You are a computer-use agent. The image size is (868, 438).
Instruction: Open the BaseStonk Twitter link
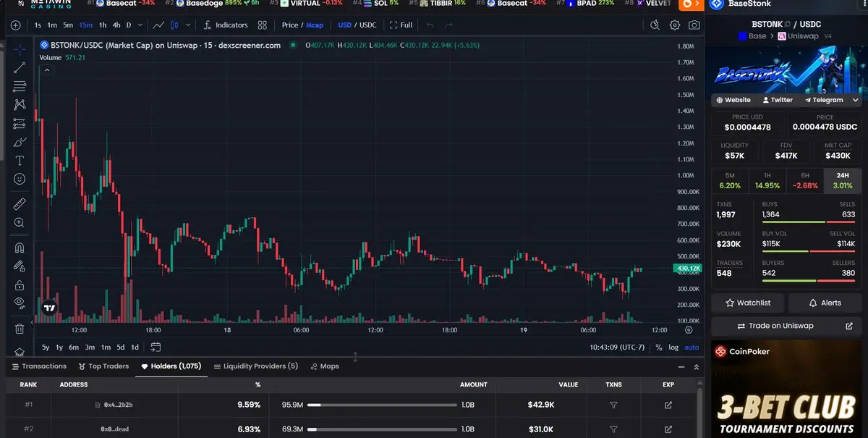pyautogui.click(x=778, y=100)
